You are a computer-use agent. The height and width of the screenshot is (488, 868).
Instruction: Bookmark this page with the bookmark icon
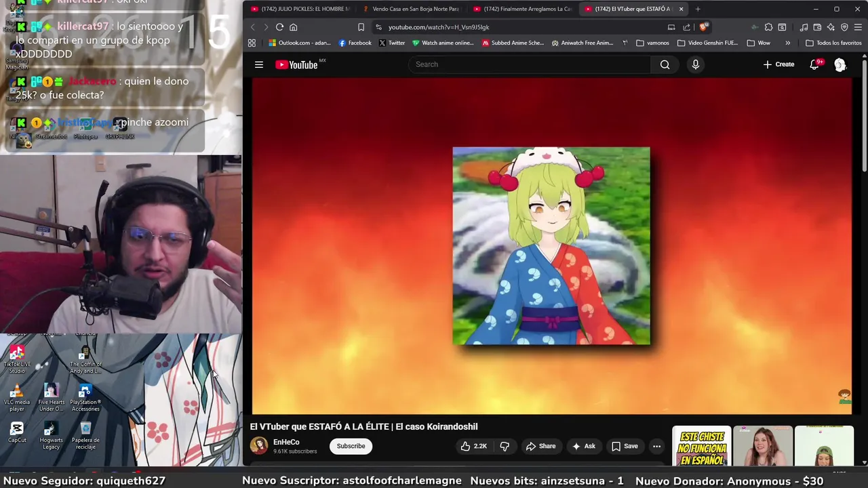pos(361,27)
